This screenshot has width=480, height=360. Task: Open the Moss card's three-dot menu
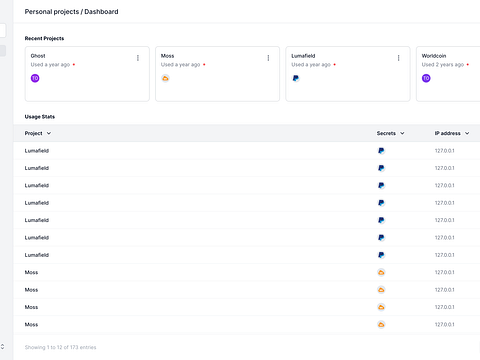click(268, 58)
